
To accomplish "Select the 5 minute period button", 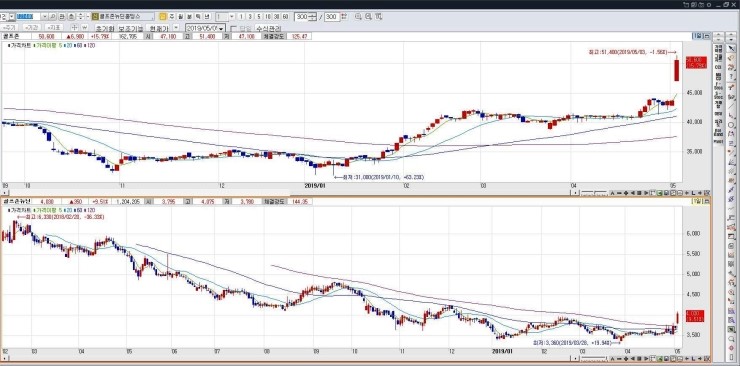I will tap(259, 17).
